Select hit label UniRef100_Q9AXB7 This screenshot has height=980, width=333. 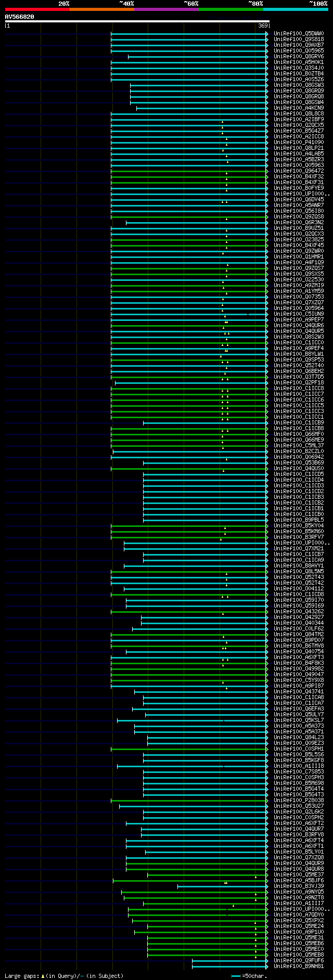coord(299,45)
